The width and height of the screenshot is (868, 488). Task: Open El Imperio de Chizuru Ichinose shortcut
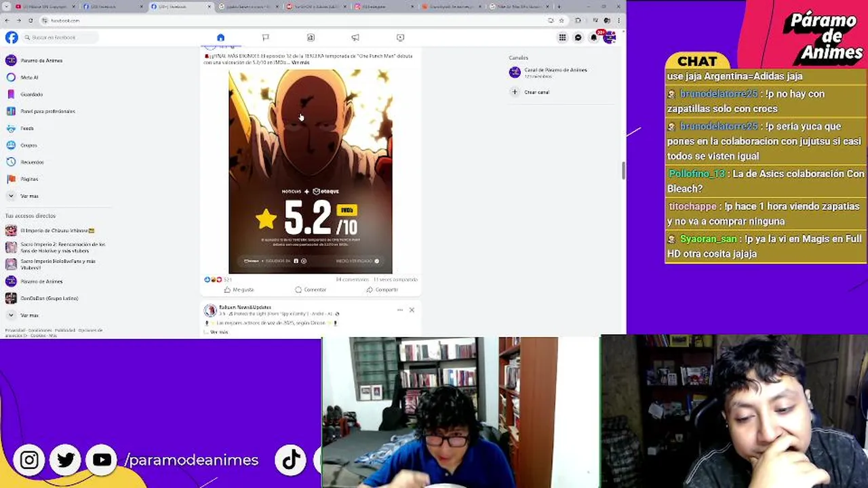(x=51, y=230)
